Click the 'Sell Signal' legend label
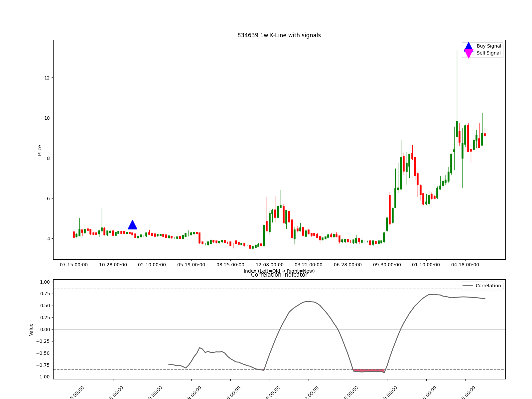 tap(489, 53)
